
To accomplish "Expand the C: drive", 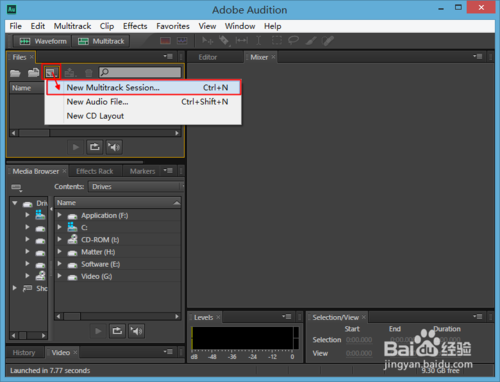I will point(59,227).
